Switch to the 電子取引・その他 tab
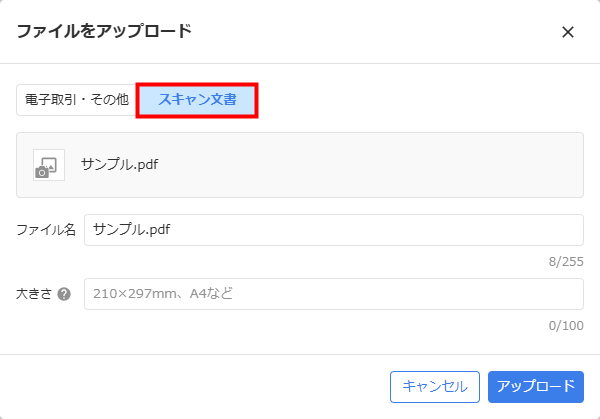Image resolution: width=600 pixels, height=419 pixels. click(x=77, y=100)
